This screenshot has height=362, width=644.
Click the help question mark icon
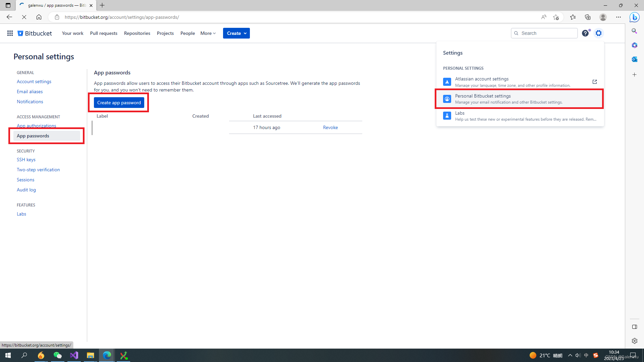click(x=586, y=33)
